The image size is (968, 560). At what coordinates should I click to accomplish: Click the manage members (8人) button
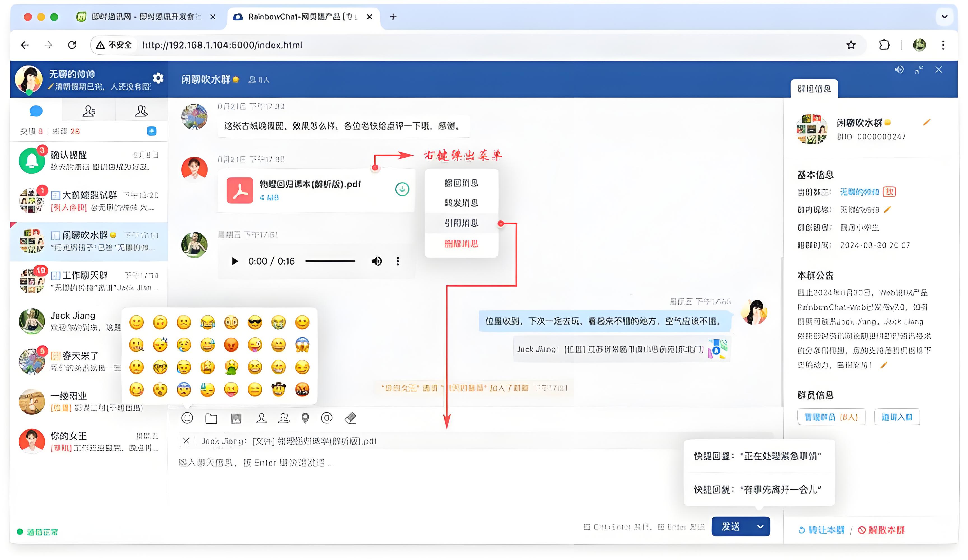point(831,417)
